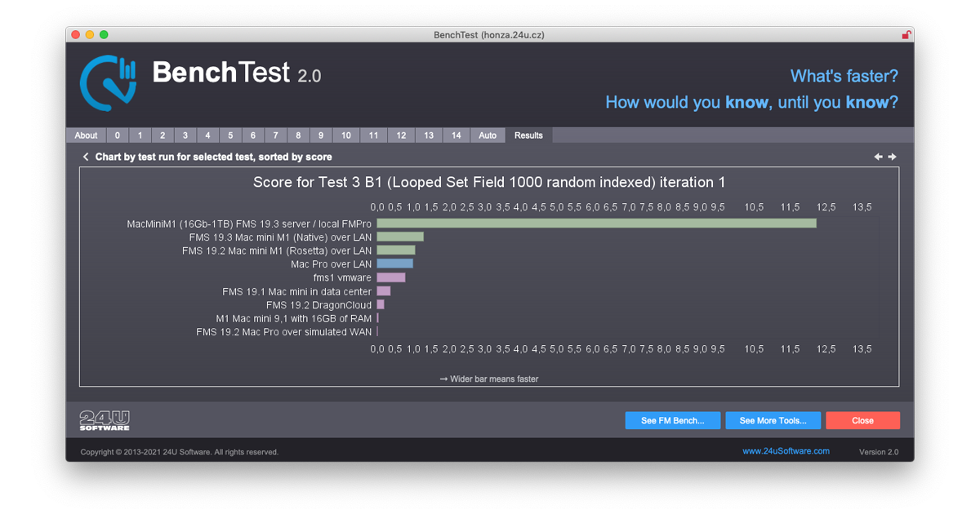Open the www.24uSoftware.com link
Screen dimensions: 980x514
tap(786, 451)
